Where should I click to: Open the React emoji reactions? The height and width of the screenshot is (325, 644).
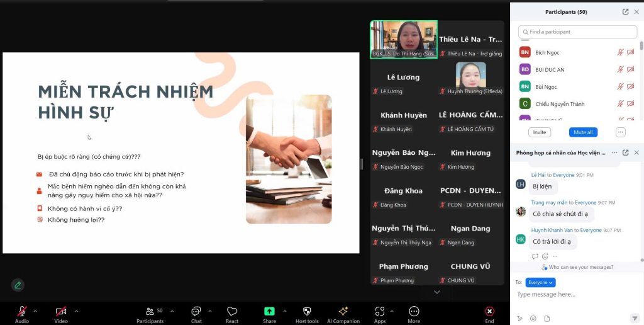[x=232, y=312]
